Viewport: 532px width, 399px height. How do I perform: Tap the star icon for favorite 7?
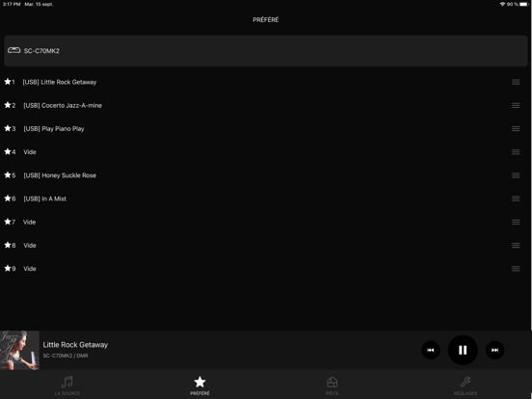click(x=8, y=222)
